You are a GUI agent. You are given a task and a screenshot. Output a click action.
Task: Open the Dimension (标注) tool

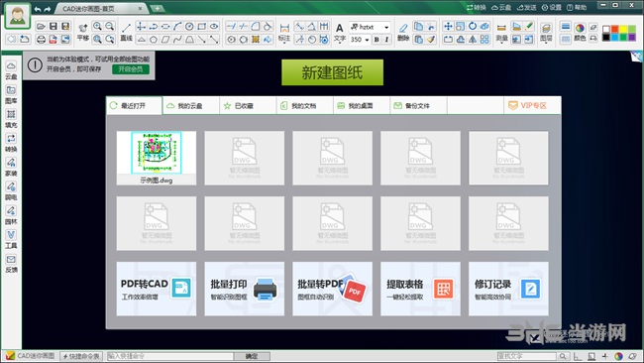(284, 33)
